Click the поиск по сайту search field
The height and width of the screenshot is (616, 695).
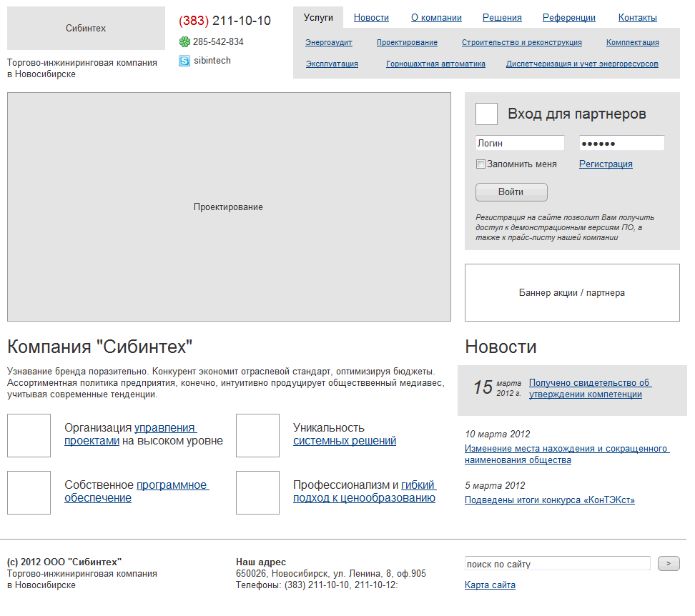[557, 564]
